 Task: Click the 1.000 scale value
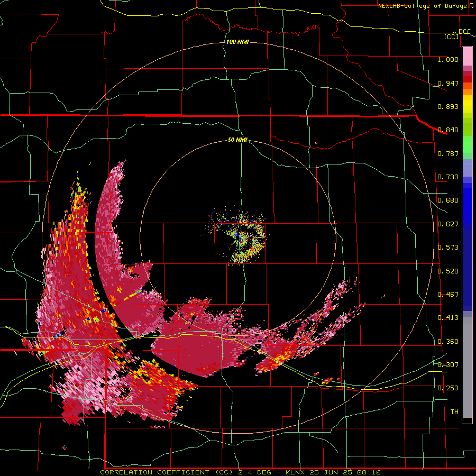point(448,59)
